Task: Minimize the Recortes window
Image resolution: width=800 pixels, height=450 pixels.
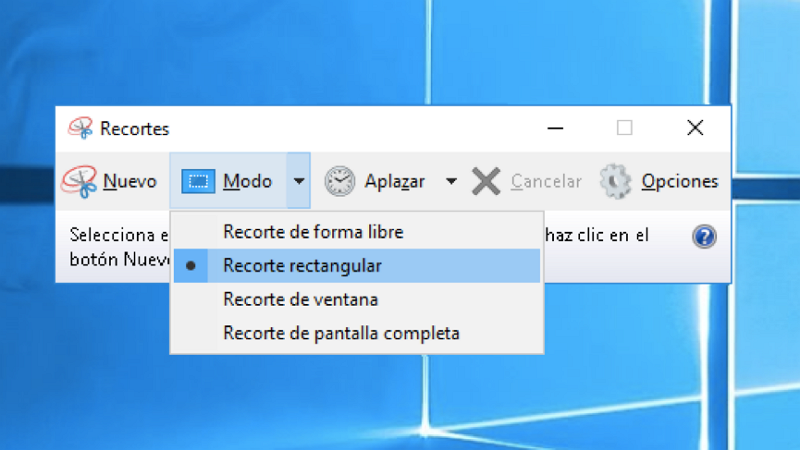Action: 553,128
